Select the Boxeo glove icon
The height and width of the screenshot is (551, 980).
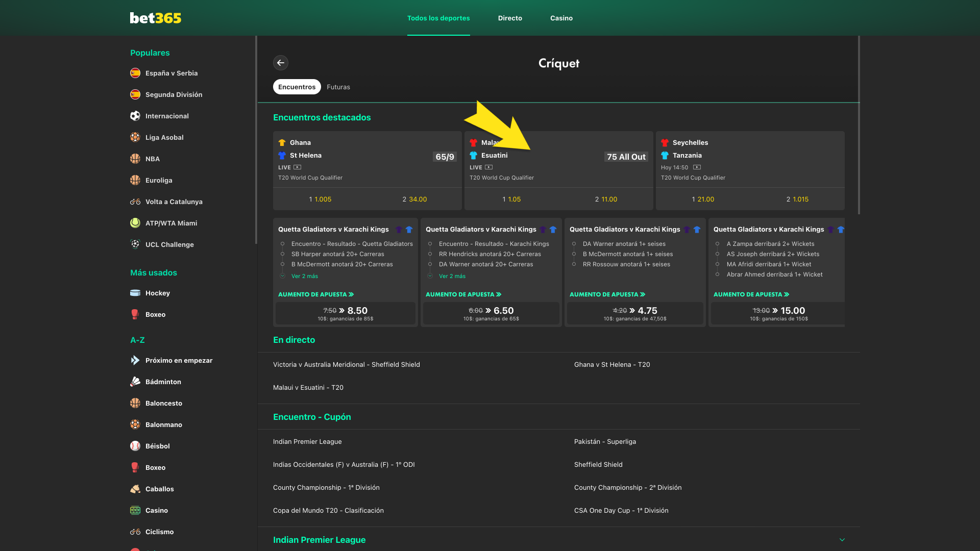135,314
